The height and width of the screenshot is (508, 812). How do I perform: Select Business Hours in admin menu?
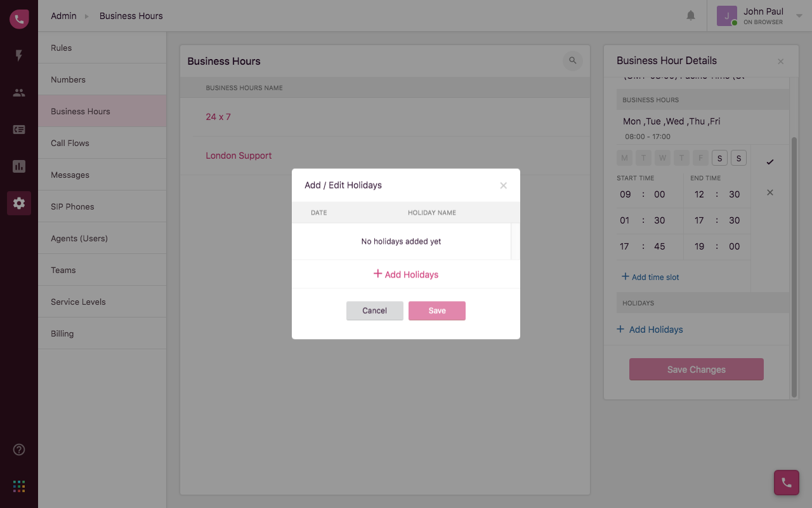click(102, 111)
